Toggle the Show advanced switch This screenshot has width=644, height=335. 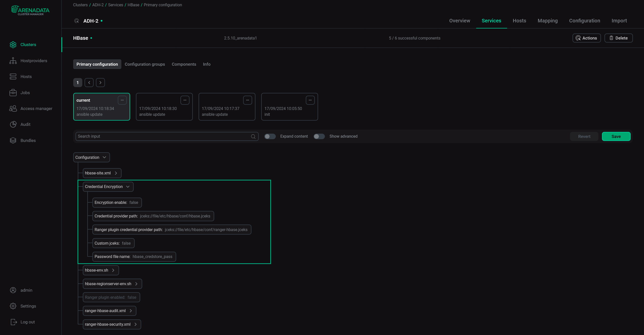pyautogui.click(x=319, y=136)
